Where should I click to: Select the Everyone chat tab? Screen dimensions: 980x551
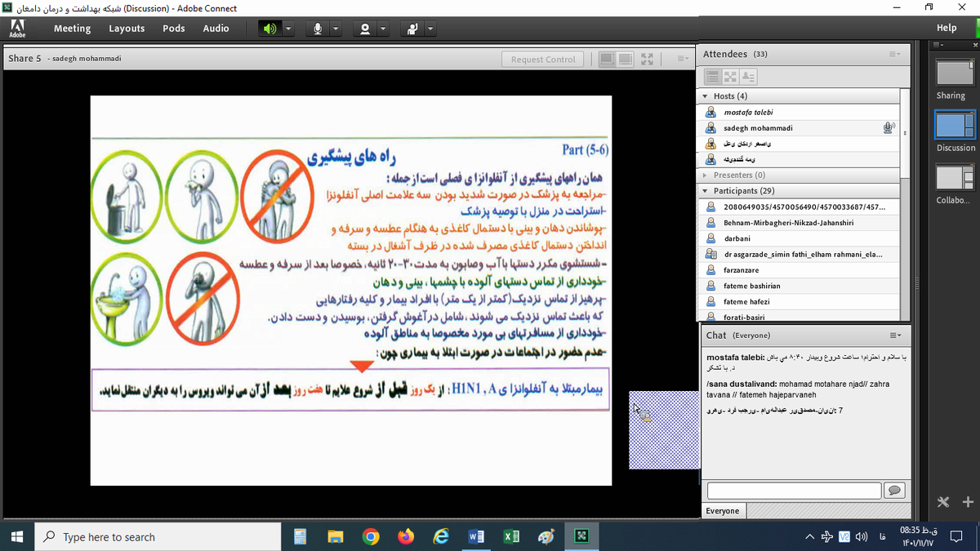coord(723,511)
